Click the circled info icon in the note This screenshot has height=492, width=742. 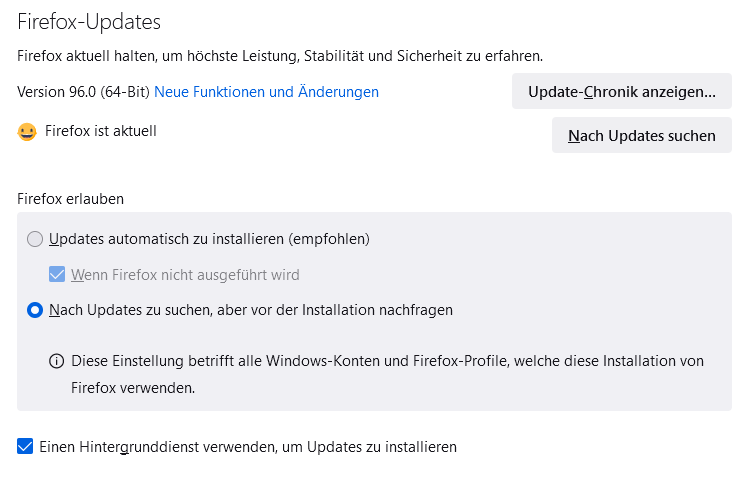(x=57, y=361)
